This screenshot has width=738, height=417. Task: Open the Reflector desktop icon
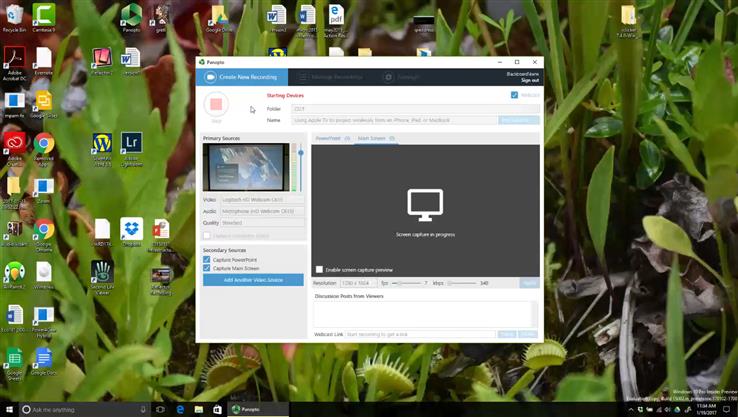pos(102,61)
